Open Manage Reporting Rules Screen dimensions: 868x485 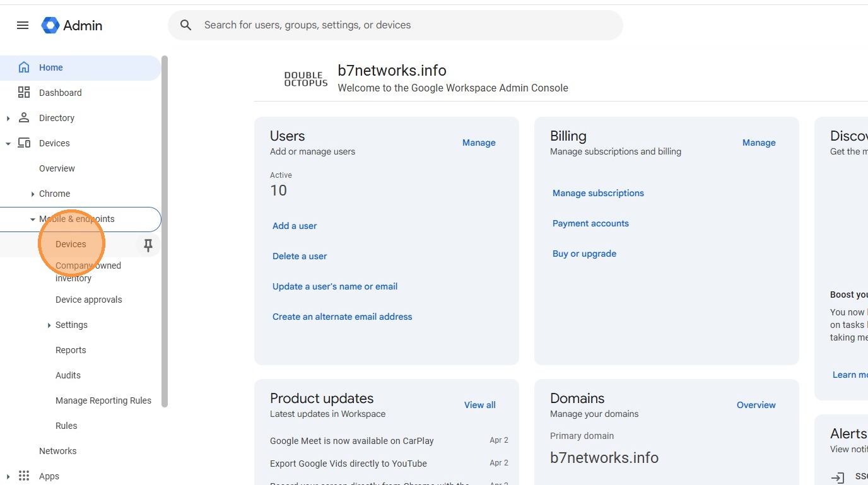click(x=103, y=400)
